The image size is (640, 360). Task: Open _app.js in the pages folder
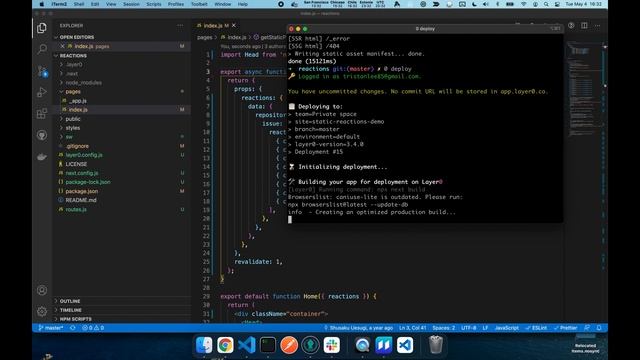78,100
